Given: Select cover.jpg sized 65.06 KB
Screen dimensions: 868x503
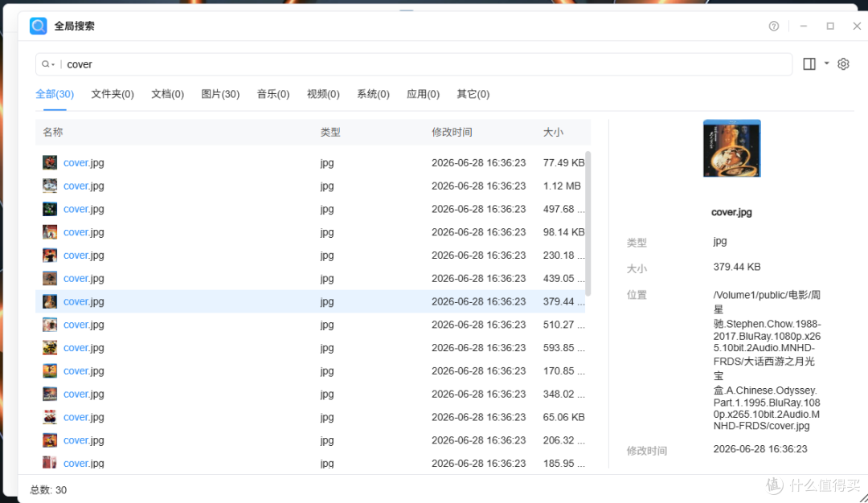Looking at the screenshot, I should pyautogui.click(x=310, y=417).
